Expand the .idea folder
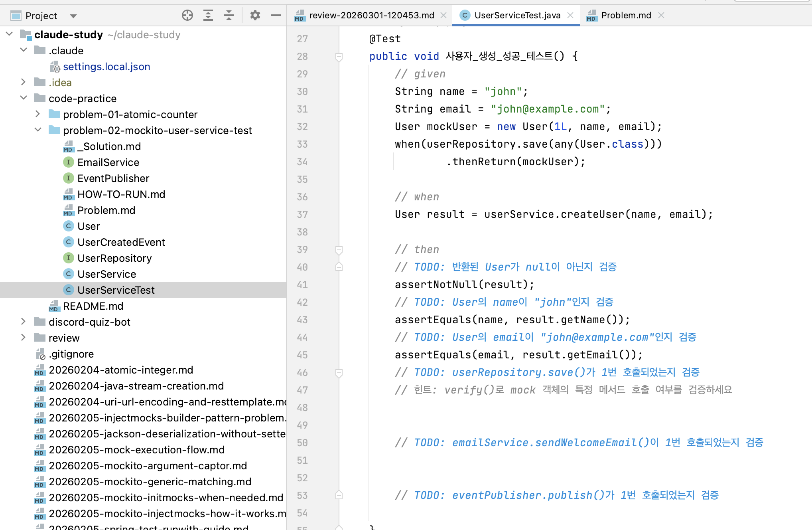 [23, 82]
